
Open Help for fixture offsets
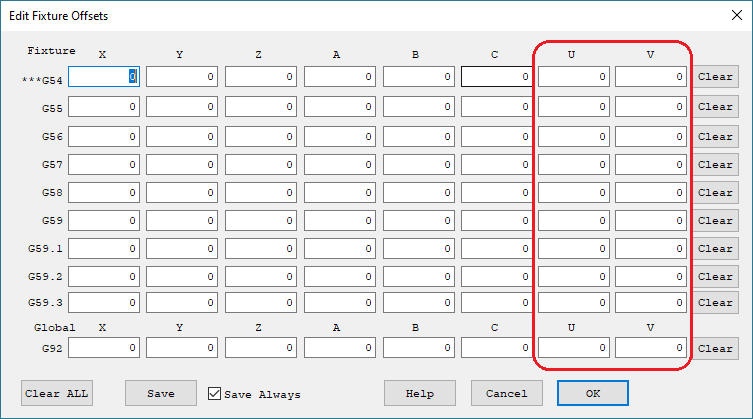tap(420, 393)
